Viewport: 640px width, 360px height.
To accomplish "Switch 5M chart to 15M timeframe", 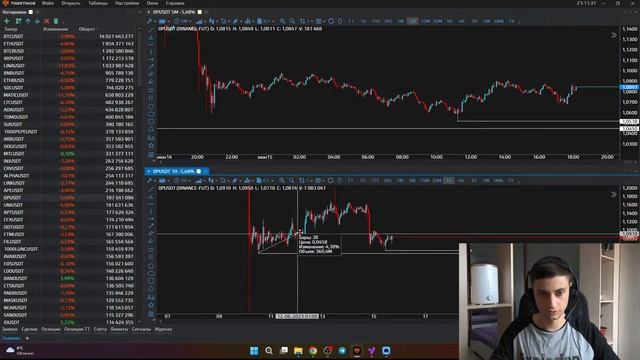I will 424,21.
